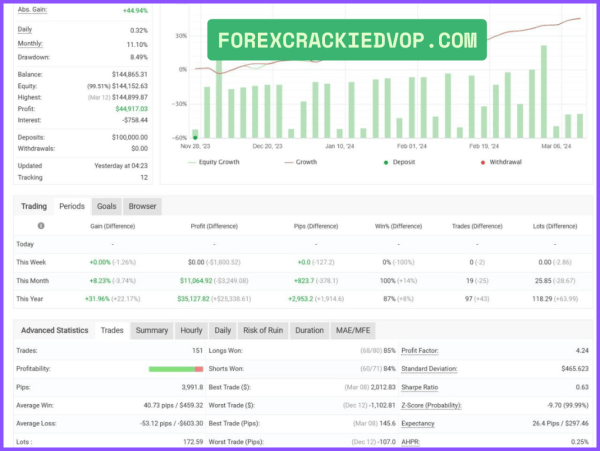This screenshot has height=451, width=600.
Task: Click the Trades (Difference) column header
Action: click(x=477, y=226)
